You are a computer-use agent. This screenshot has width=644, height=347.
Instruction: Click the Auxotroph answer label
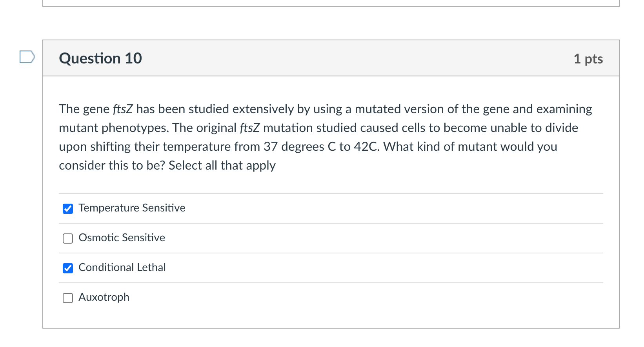[104, 297]
